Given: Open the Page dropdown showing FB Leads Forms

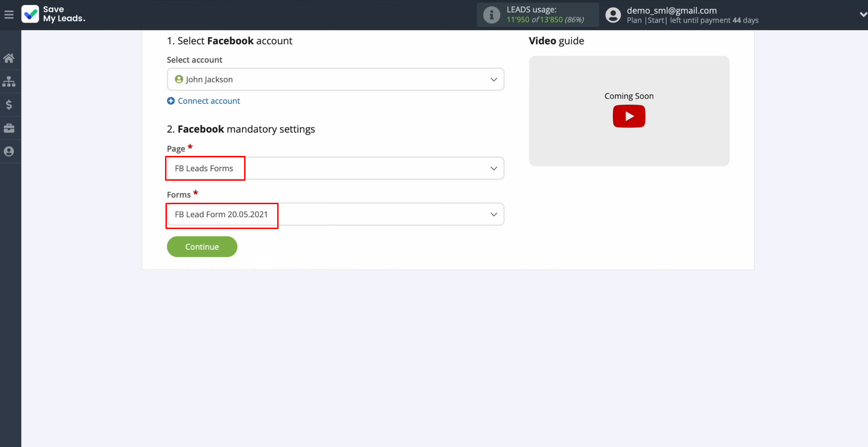Looking at the screenshot, I should [336, 168].
